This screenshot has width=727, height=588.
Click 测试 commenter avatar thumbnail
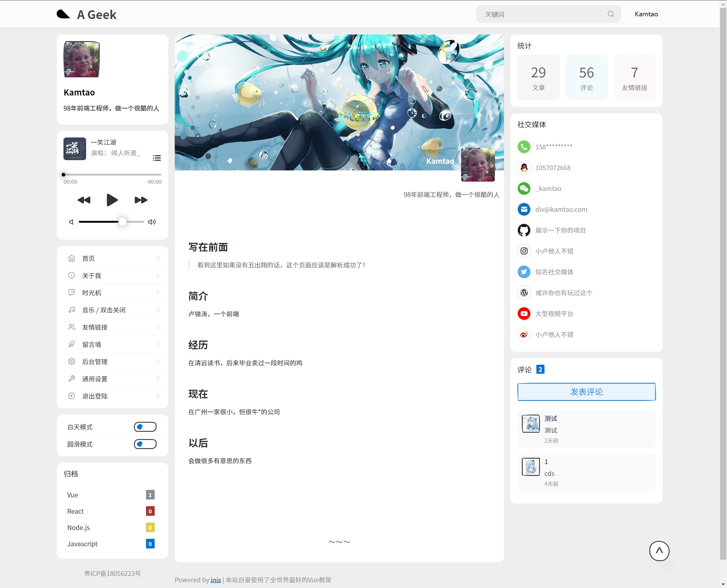pyautogui.click(x=531, y=424)
